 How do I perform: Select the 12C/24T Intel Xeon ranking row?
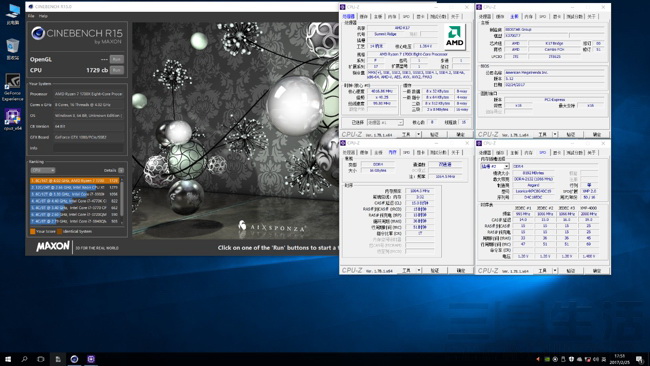75,187
